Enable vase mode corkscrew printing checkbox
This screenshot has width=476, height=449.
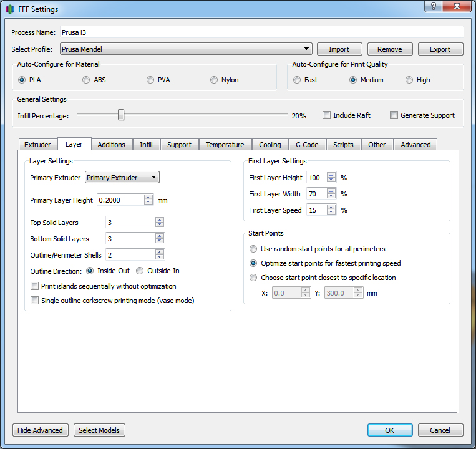coord(34,301)
